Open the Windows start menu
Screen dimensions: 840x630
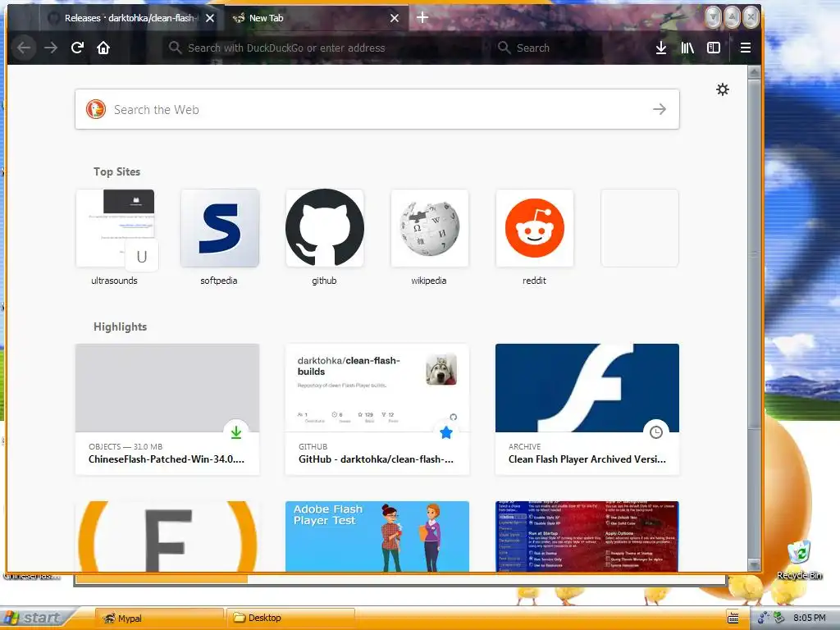pyautogui.click(x=33, y=618)
